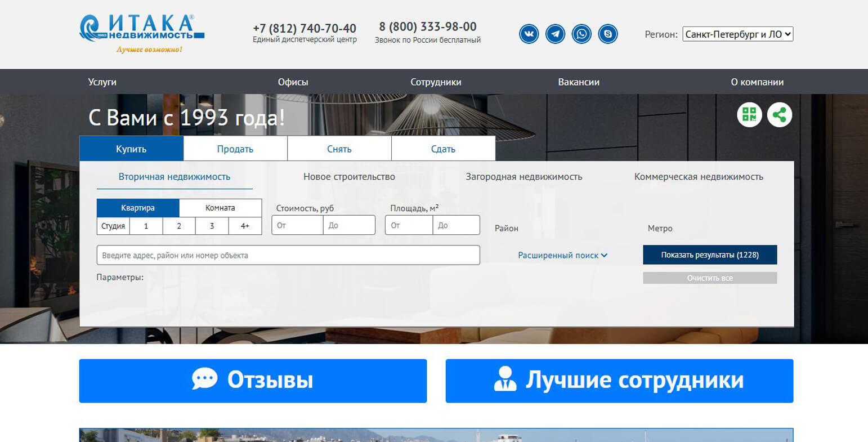Switch to the Продать tab

(x=235, y=149)
